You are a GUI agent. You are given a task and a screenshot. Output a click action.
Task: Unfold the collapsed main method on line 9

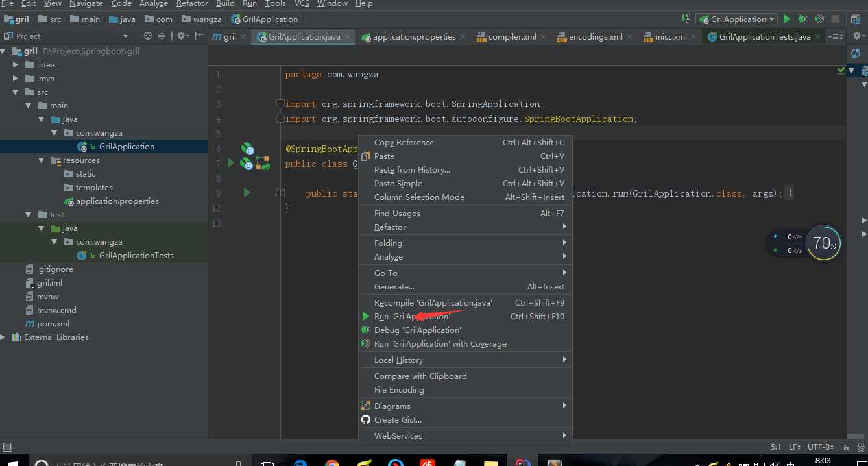(x=280, y=193)
